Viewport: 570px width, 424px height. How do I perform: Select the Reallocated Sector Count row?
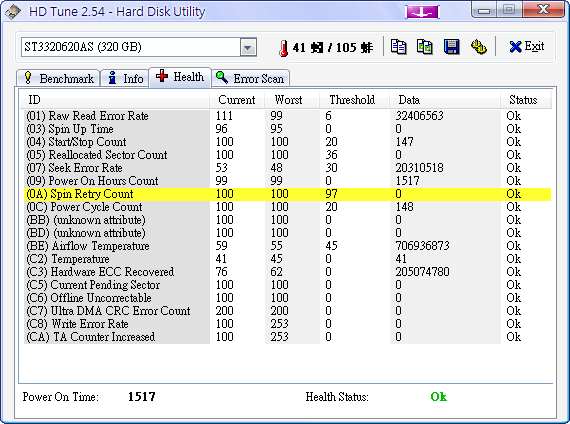click(288, 155)
